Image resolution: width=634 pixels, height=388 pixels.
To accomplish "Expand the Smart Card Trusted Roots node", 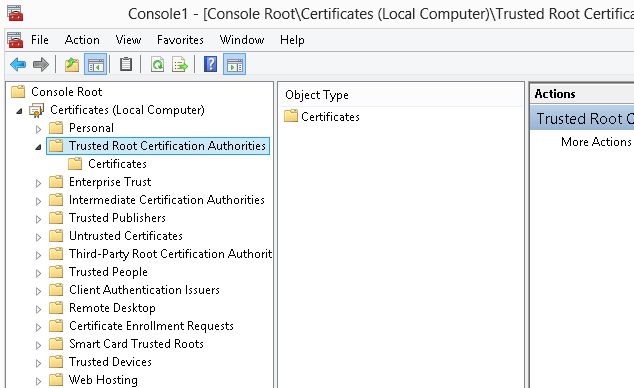I will click(38, 345).
